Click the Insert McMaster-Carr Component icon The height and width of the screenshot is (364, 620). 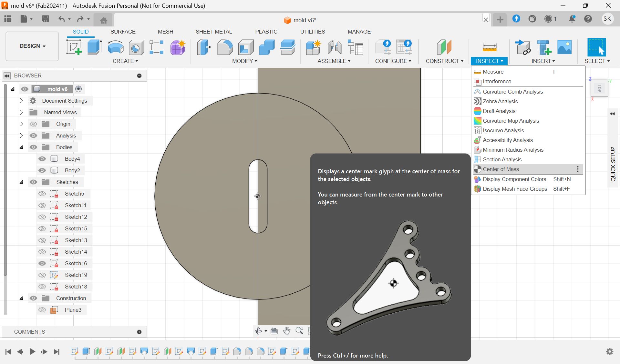click(x=544, y=47)
